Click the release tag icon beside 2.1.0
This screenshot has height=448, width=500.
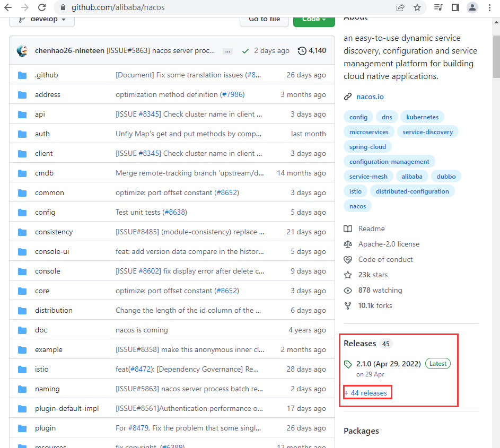point(348,364)
